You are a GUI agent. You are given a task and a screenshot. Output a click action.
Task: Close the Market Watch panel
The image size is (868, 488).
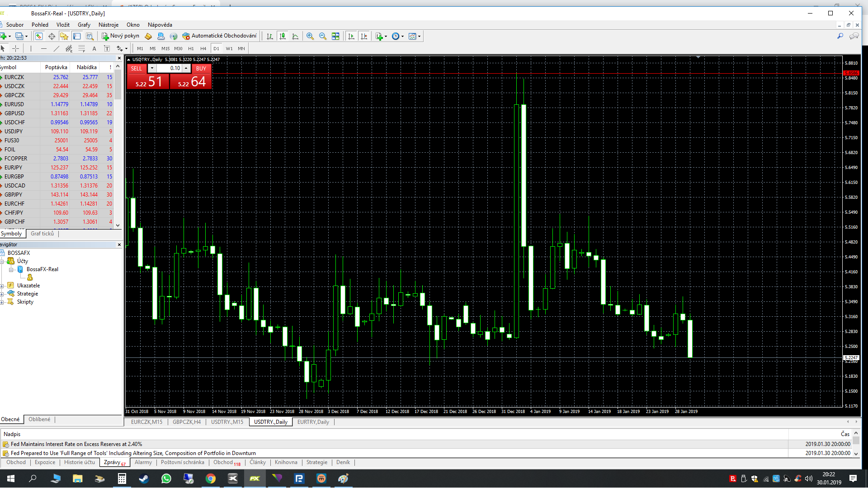[119, 58]
